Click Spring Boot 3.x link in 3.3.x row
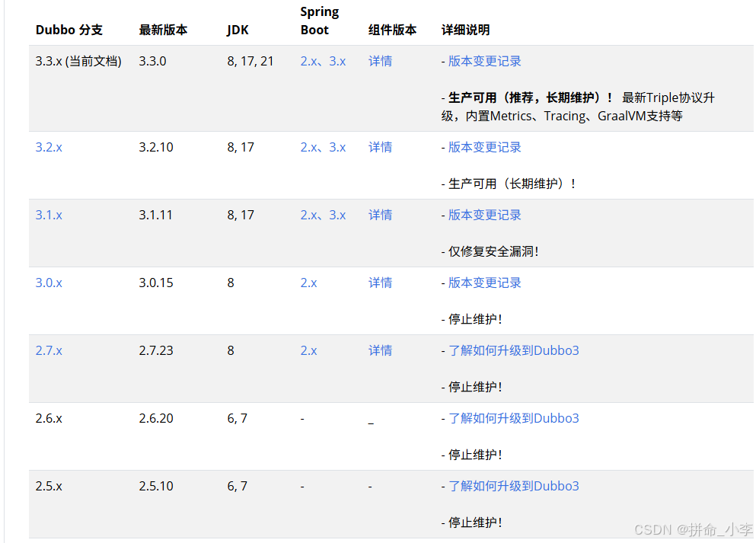 click(337, 61)
